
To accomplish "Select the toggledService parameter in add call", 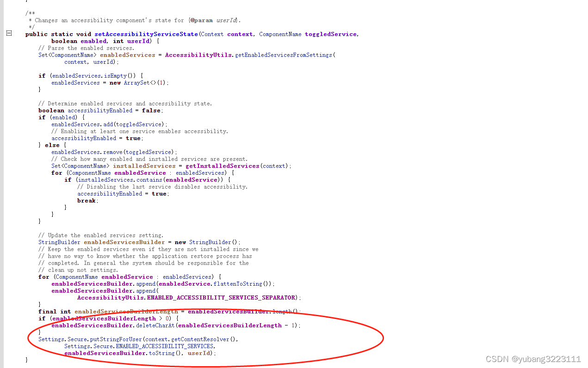I will pyautogui.click(x=139, y=124).
